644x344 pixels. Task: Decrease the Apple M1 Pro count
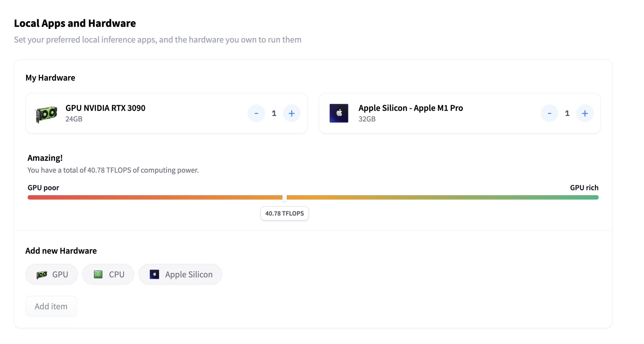[x=549, y=113]
